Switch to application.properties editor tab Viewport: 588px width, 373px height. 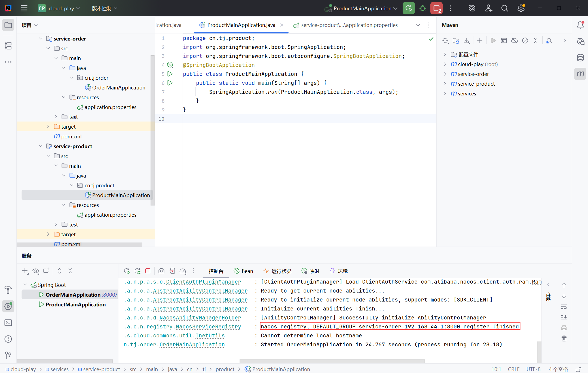[x=346, y=25]
